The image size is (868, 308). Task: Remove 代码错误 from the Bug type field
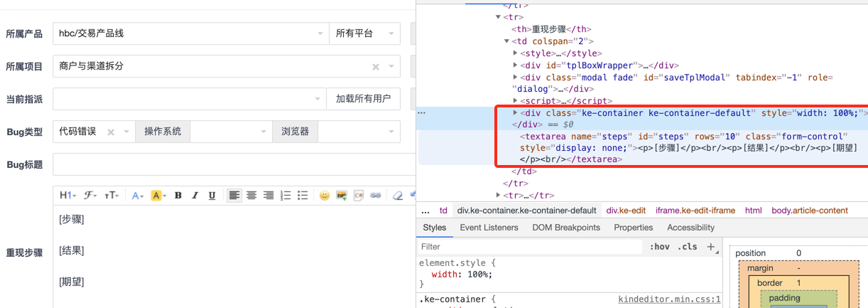[x=111, y=132]
